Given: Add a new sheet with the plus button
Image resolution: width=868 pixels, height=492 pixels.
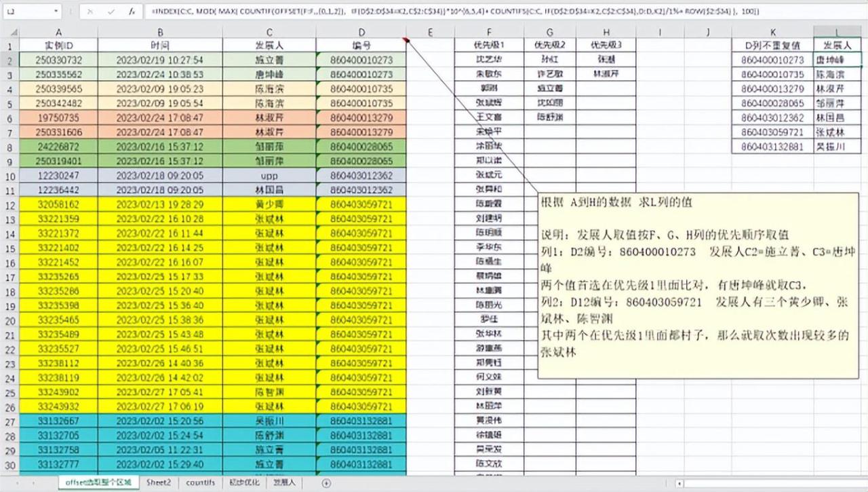Looking at the screenshot, I should 326,483.
